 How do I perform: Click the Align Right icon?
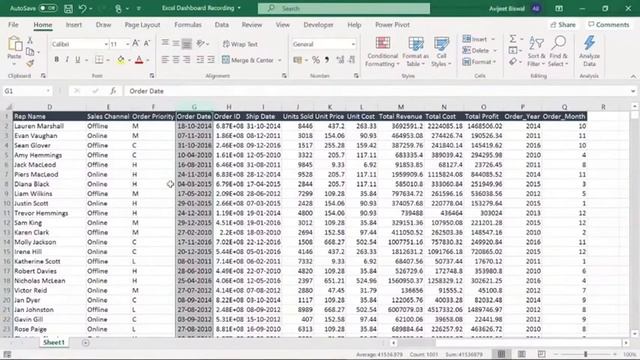(187, 60)
